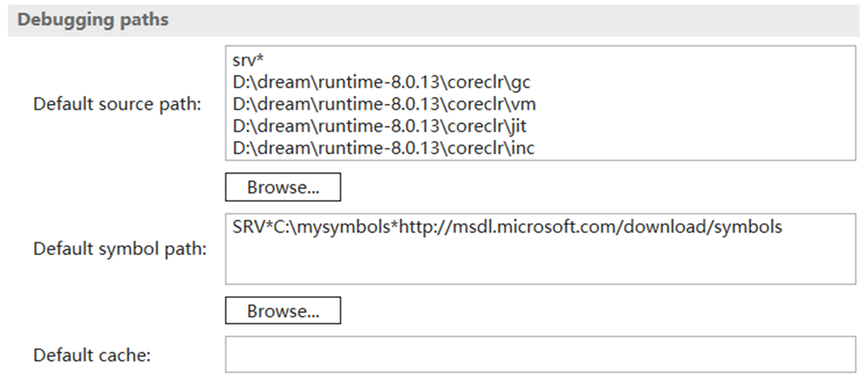Screen dimensions: 868x381
Task: Click blank space right of srv* text
Action: pos(518,60)
